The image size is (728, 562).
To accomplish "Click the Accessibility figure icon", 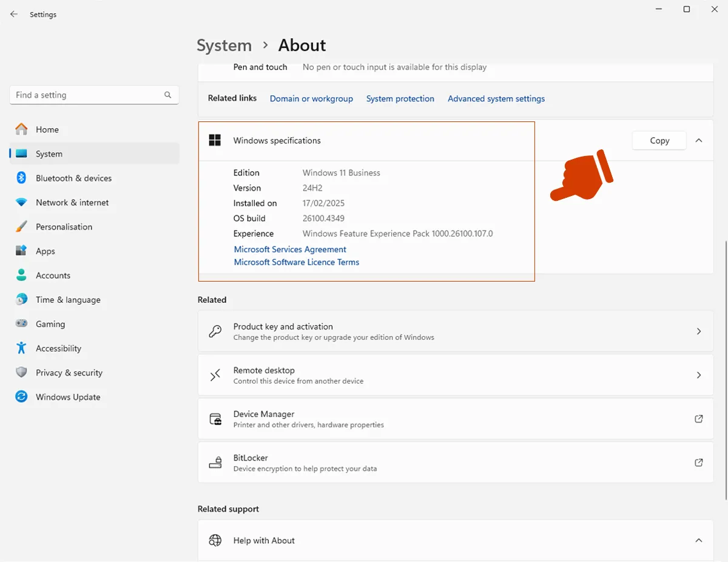I will (x=21, y=348).
